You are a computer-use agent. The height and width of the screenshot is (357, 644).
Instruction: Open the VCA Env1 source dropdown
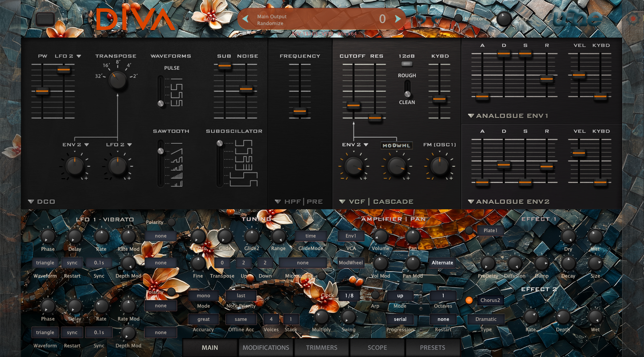point(351,236)
